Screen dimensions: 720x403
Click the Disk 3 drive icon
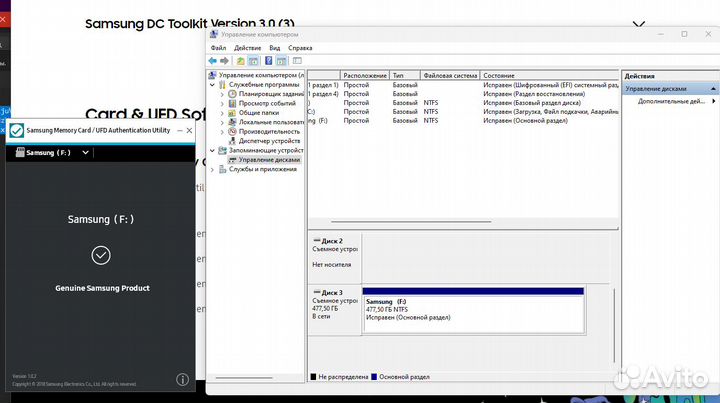(316, 292)
